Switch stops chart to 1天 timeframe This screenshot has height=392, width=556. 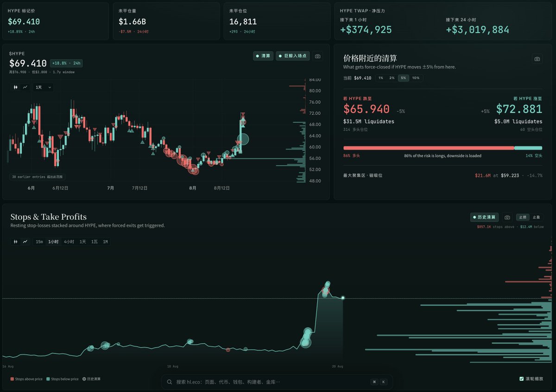point(82,241)
